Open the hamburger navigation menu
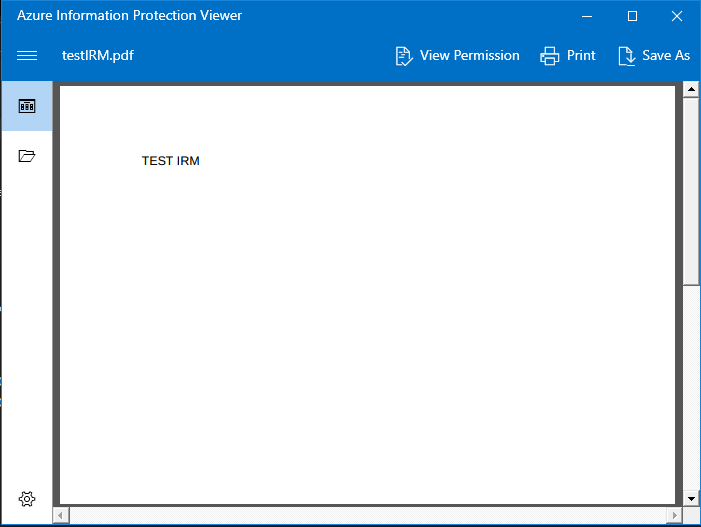 point(27,55)
